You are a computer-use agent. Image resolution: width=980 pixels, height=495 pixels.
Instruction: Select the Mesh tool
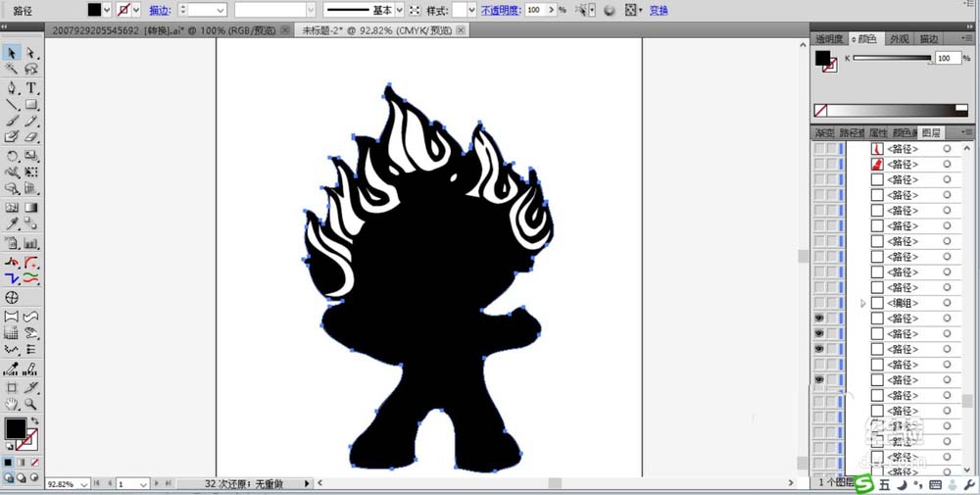(11, 208)
